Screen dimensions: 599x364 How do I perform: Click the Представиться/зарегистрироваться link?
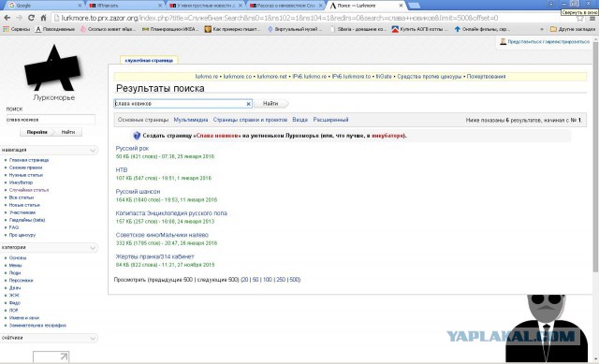pyautogui.click(x=548, y=41)
